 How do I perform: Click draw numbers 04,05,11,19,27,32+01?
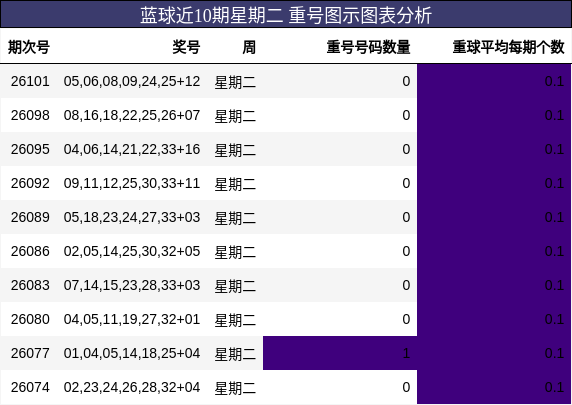pos(132,319)
